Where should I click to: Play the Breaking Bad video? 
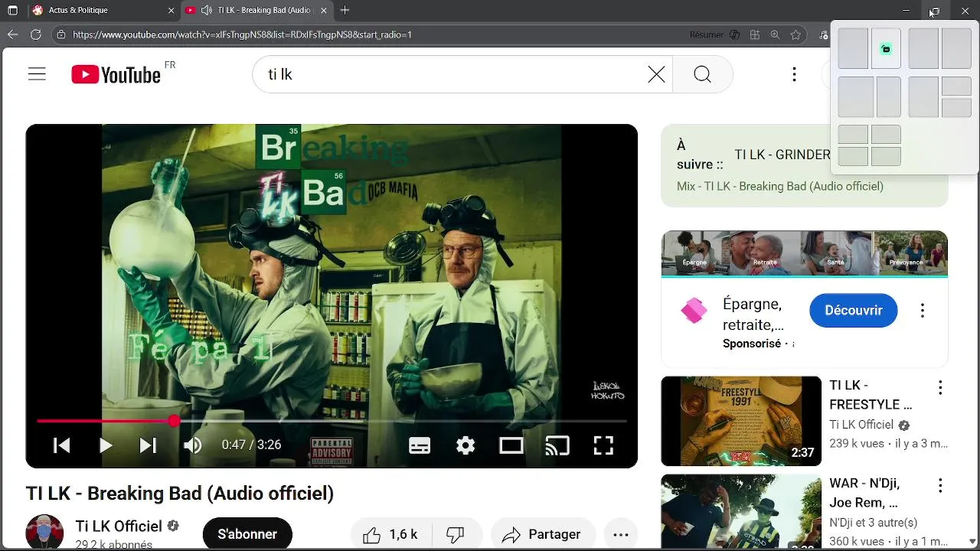click(x=106, y=445)
